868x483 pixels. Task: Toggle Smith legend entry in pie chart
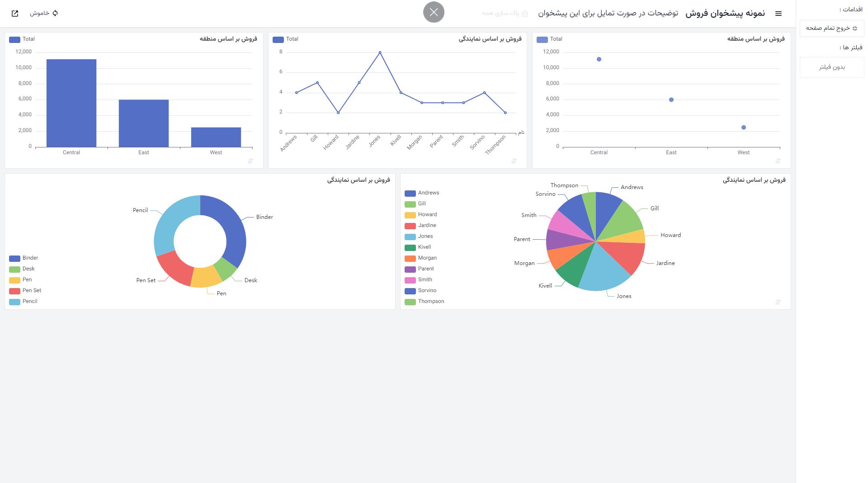(x=418, y=280)
